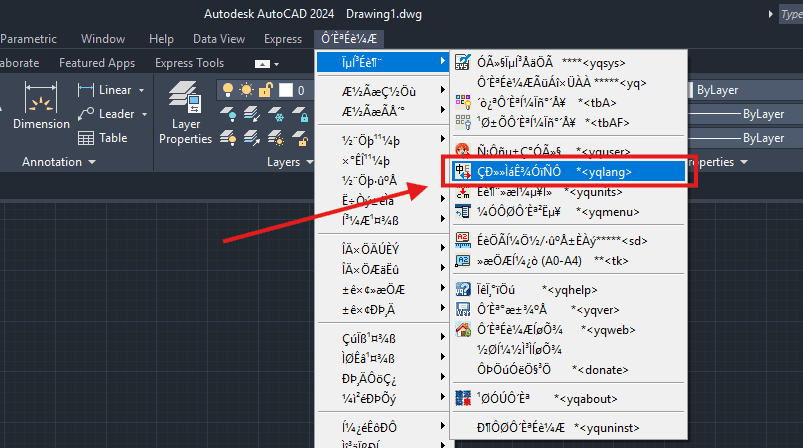Open the Æ½ÃæÇ½Öù submenu
This screenshot has width=803, height=448.
383,92
